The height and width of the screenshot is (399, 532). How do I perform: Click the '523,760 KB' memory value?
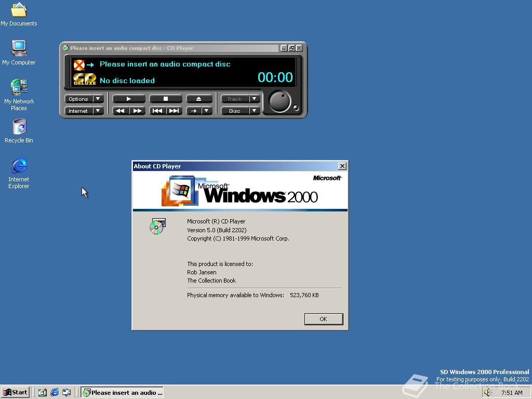tap(304, 295)
